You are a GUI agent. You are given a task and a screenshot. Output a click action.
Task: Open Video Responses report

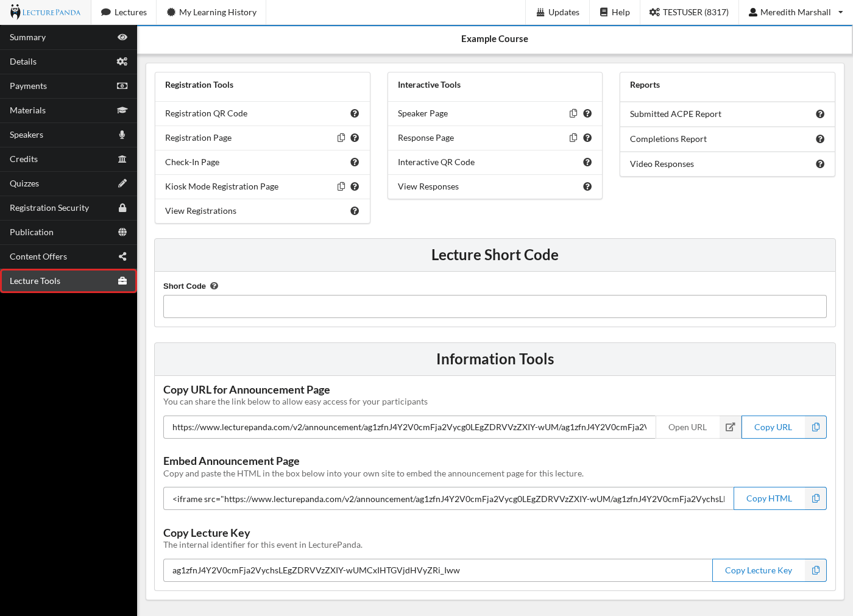click(662, 164)
